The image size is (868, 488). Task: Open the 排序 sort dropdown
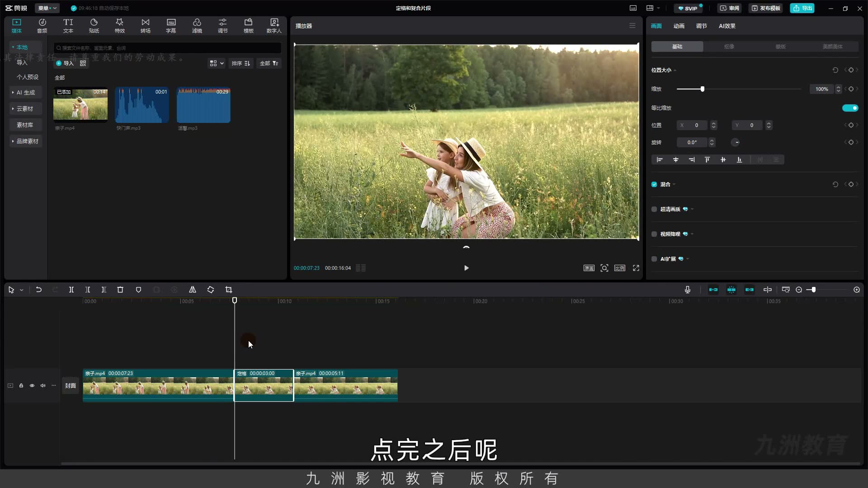tap(241, 63)
